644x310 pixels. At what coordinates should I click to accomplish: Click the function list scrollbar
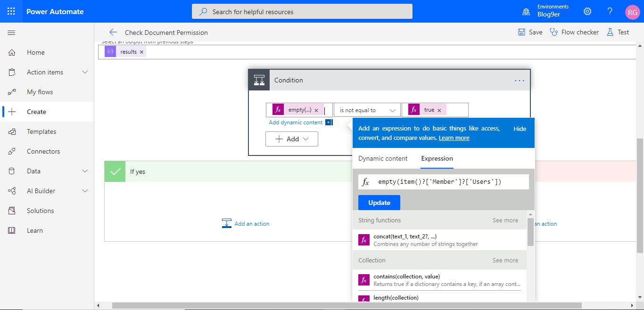point(530,232)
